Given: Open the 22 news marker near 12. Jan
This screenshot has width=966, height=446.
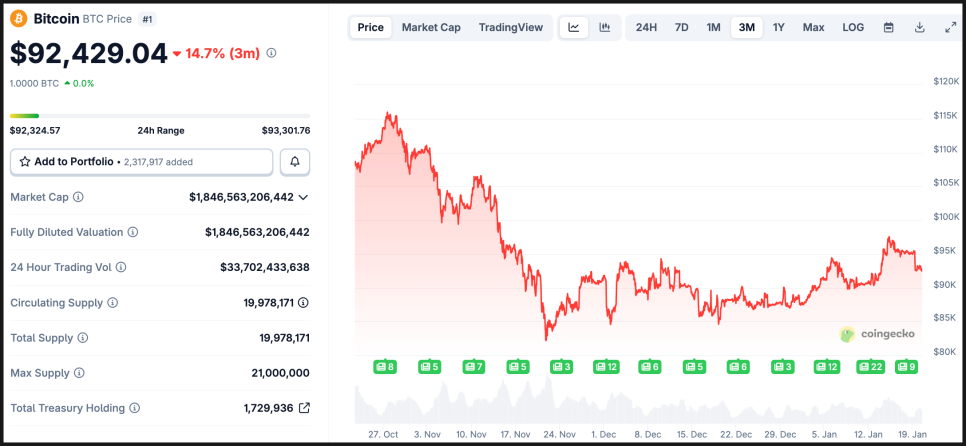Looking at the screenshot, I should (x=870, y=367).
